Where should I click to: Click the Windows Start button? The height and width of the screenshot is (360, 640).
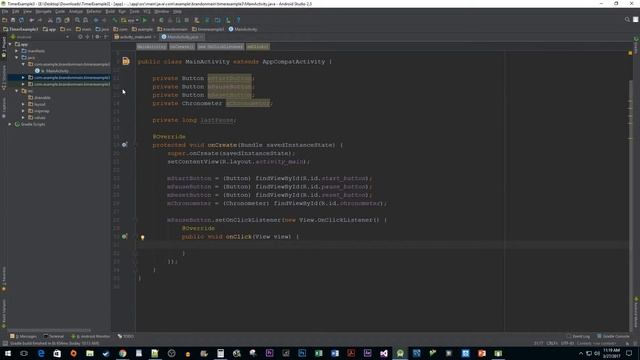coord(8,353)
